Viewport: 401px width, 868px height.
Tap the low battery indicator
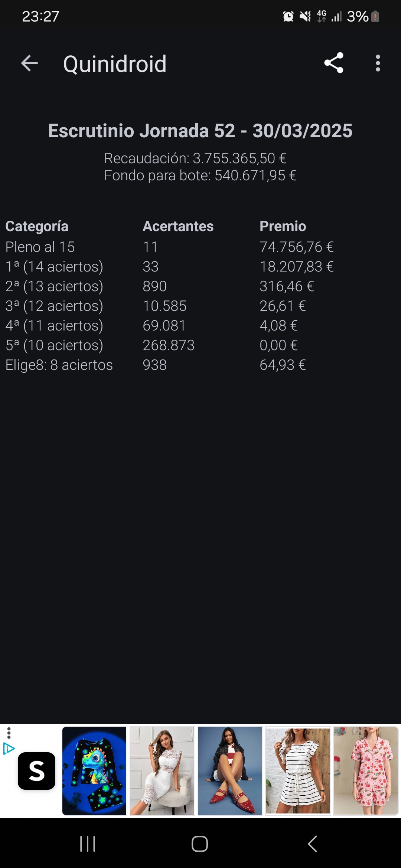(x=375, y=16)
